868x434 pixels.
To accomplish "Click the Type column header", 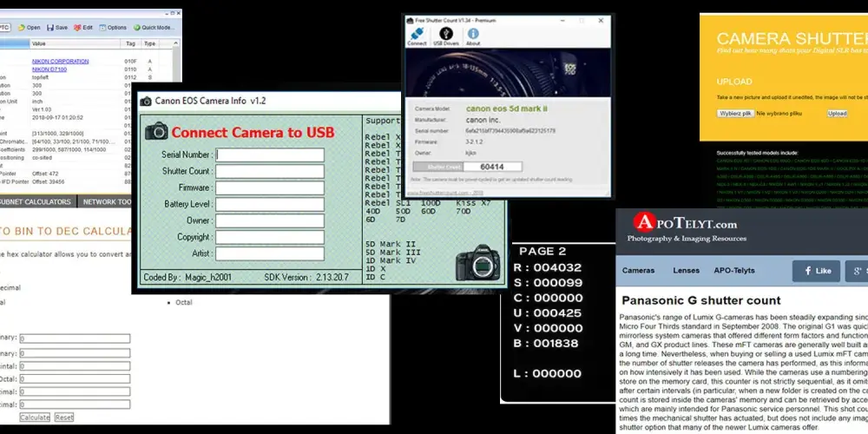I will coord(149,43).
